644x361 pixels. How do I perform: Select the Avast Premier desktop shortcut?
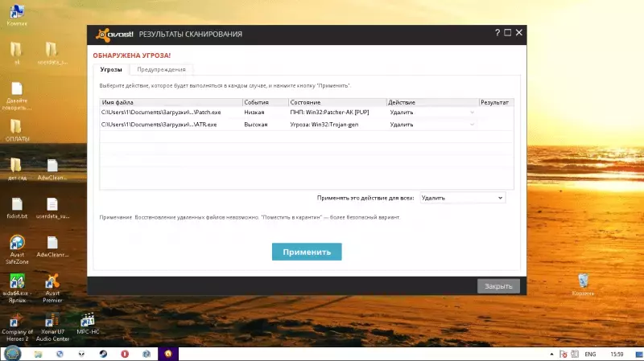pos(52,289)
